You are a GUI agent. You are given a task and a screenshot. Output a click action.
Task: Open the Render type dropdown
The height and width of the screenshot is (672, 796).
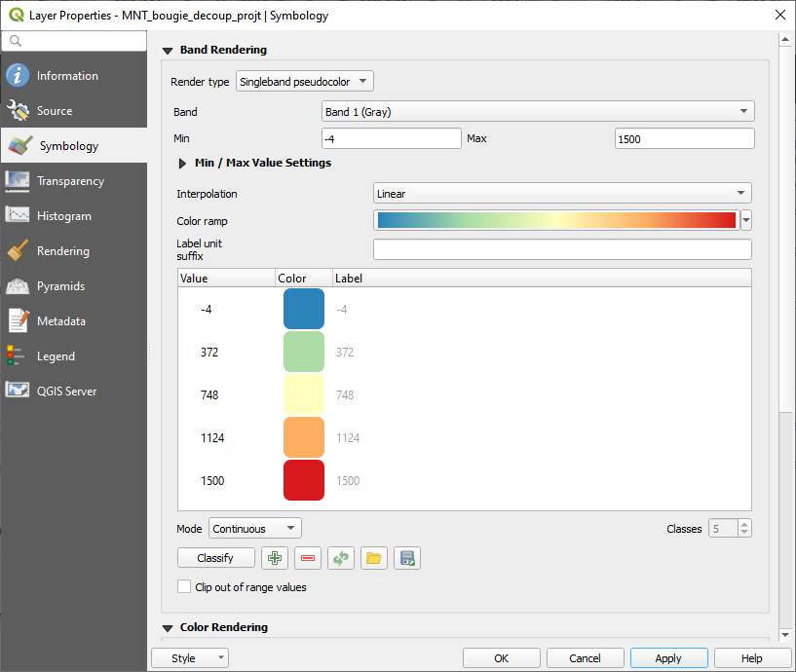click(304, 82)
